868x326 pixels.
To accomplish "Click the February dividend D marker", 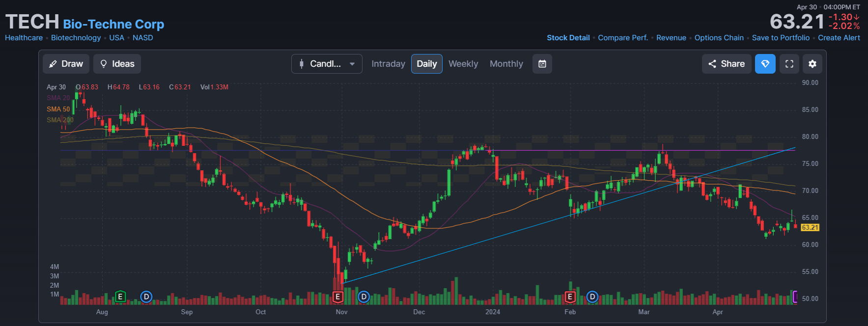I will coord(592,297).
